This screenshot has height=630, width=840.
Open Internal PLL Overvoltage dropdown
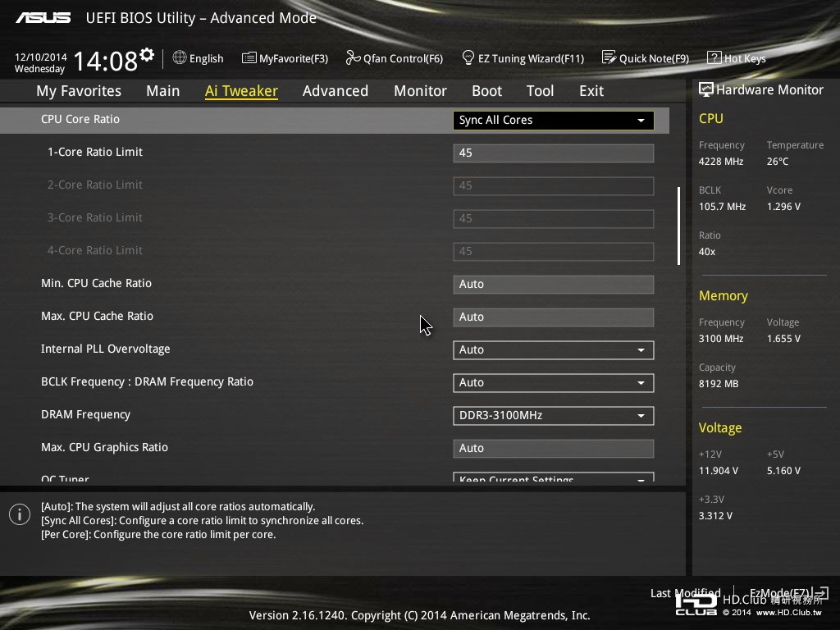click(554, 349)
